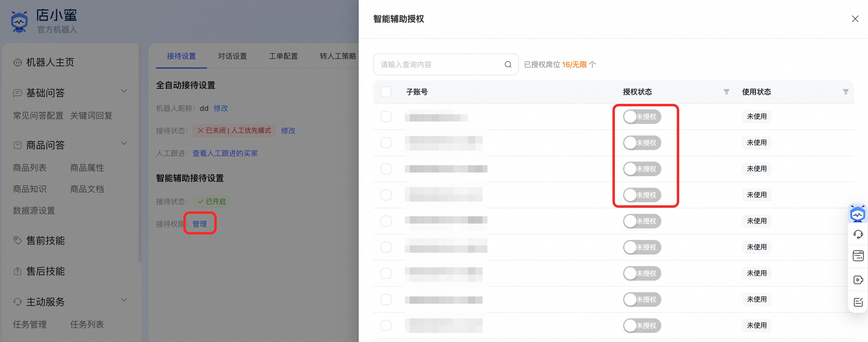Image resolution: width=868 pixels, height=342 pixels.
Task: Click the red 已关闭 | 人工优先模式 status tag
Action: (234, 131)
